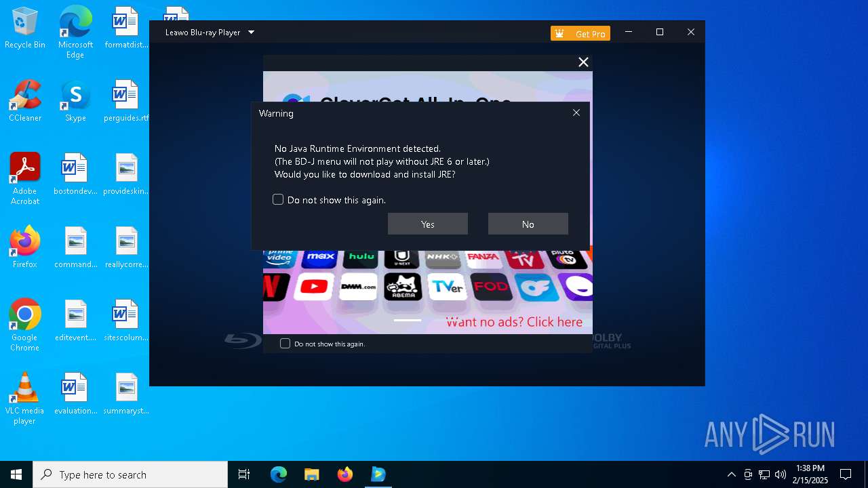This screenshot has height=488, width=868.
Task: Click the ABEMA icon in the ad
Action: (403, 286)
